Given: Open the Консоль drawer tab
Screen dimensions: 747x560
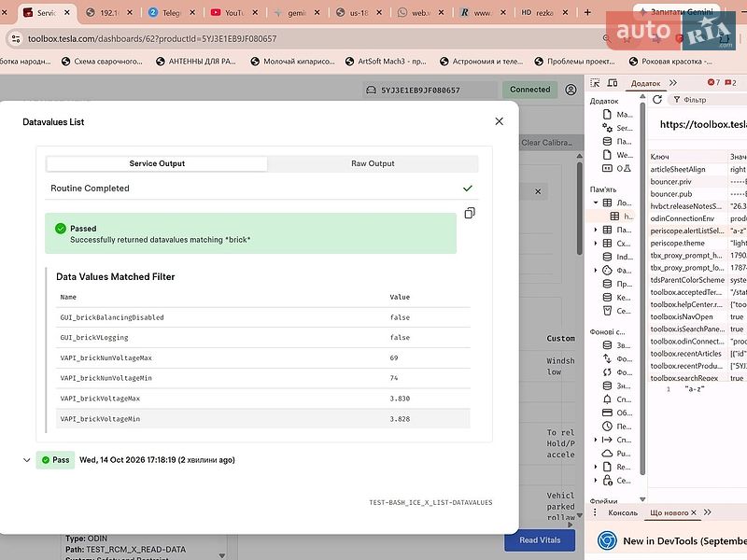Looking at the screenshot, I should click(623, 512).
